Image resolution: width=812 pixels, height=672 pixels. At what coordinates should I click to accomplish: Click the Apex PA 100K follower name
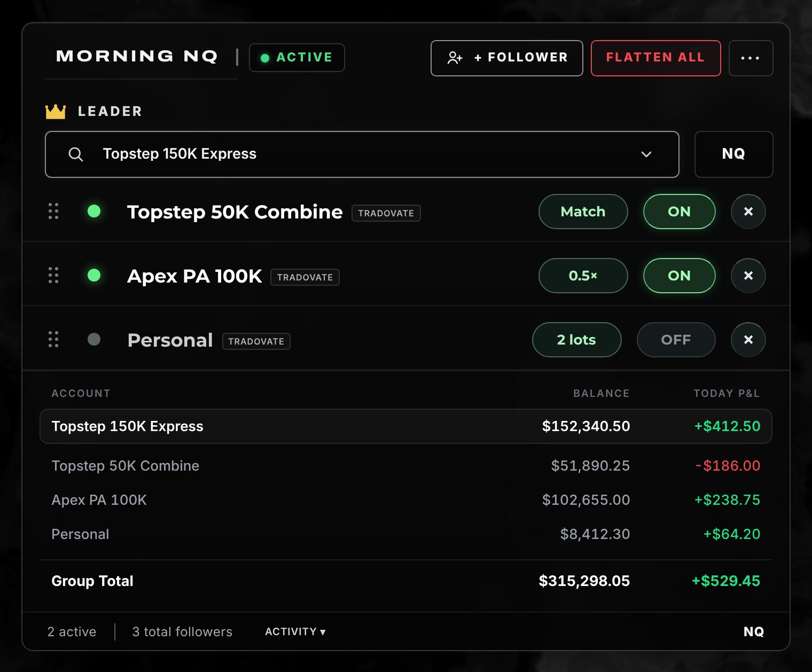[x=194, y=276]
